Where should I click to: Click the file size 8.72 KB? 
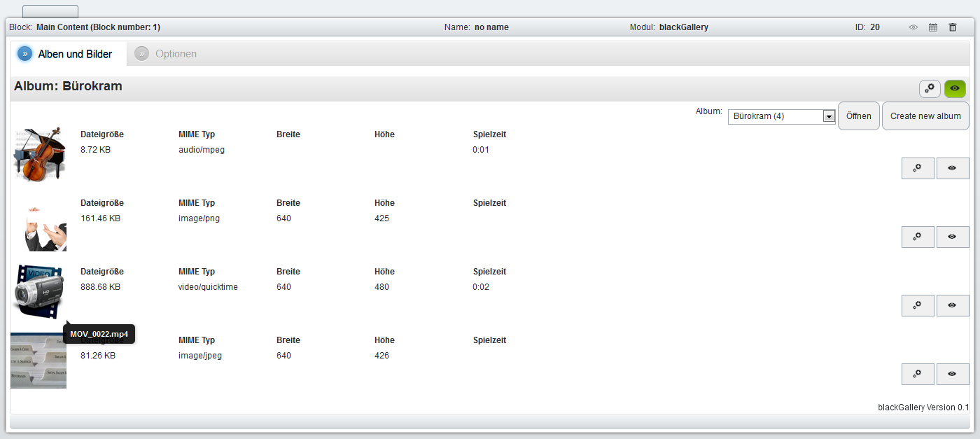click(95, 150)
